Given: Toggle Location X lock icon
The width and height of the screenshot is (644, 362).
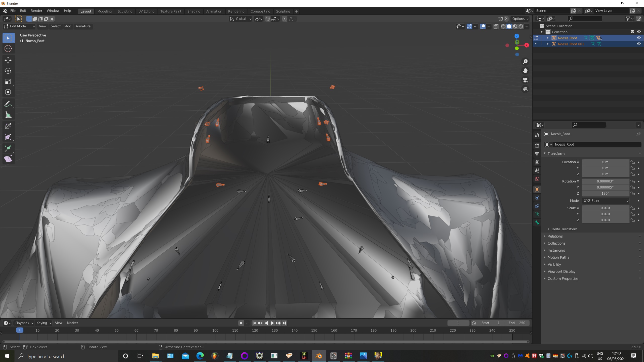Looking at the screenshot, I should pyautogui.click(x=632, y=162).
